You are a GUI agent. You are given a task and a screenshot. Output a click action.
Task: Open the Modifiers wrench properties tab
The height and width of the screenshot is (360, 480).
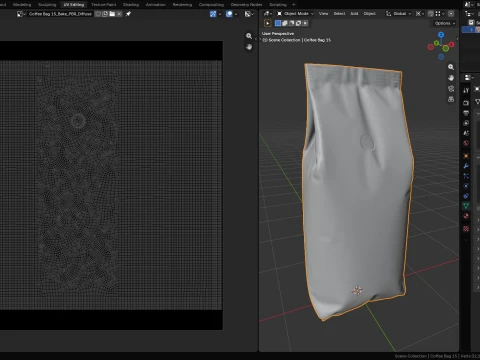466,166
